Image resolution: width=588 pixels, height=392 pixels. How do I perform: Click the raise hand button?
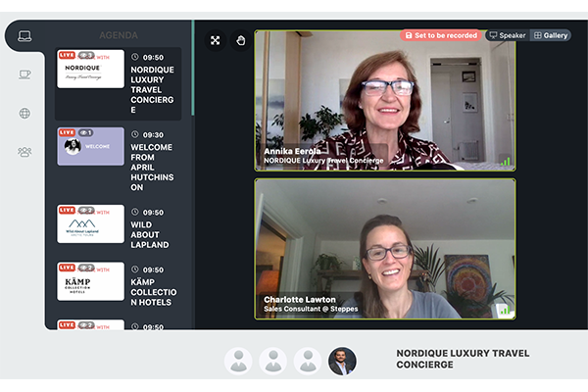[x=241, y=40]
